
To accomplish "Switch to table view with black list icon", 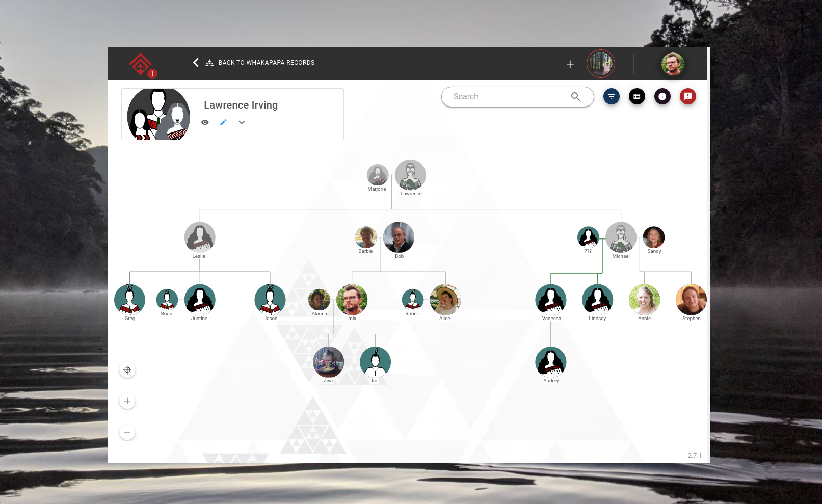I will point(637,96).
